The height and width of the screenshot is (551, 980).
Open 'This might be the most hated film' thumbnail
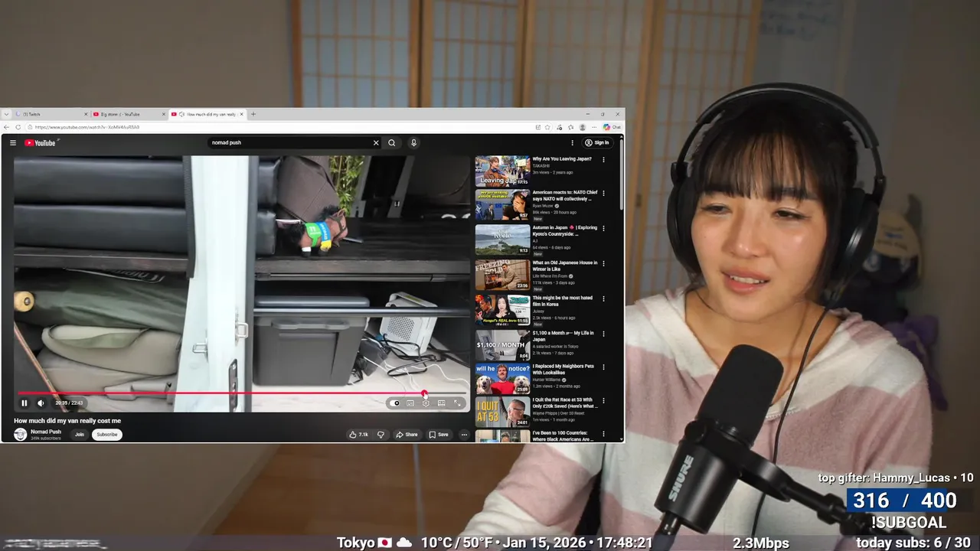(502, 310)
